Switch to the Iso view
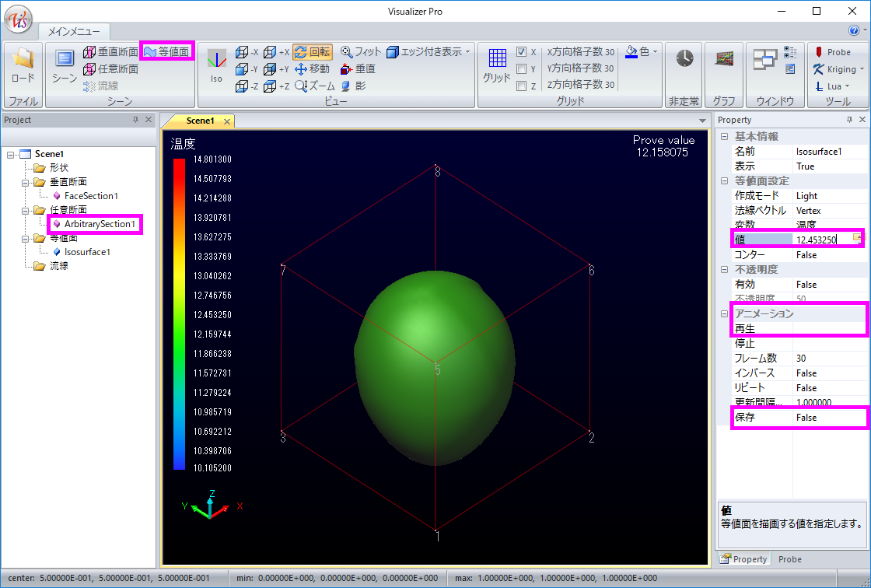This screenshot has width=871, height=588. pos(216,65)
